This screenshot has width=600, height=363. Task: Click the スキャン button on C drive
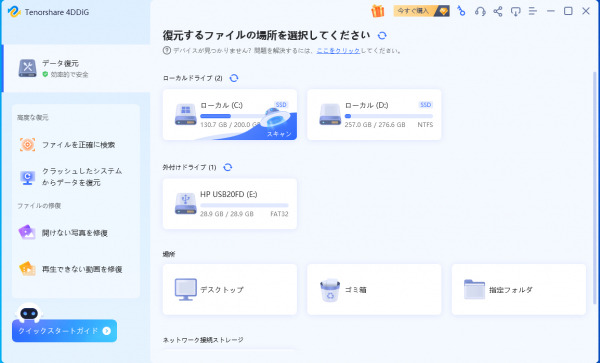point(279,134)
